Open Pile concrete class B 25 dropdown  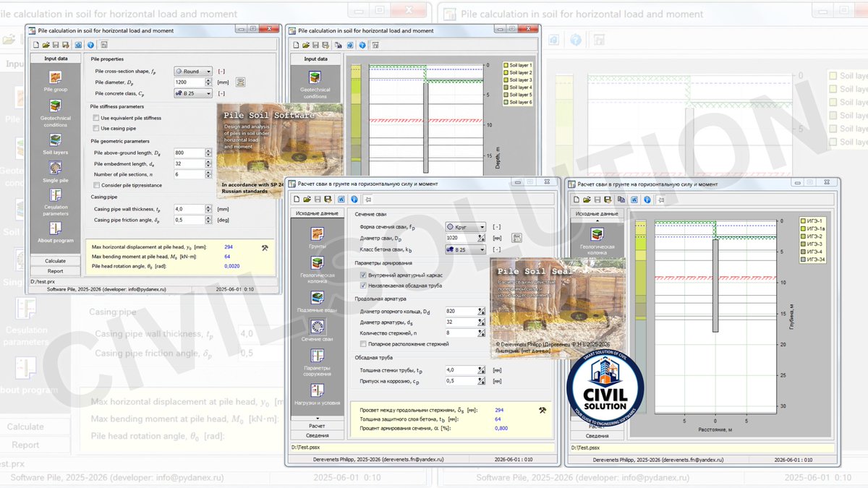193,93
